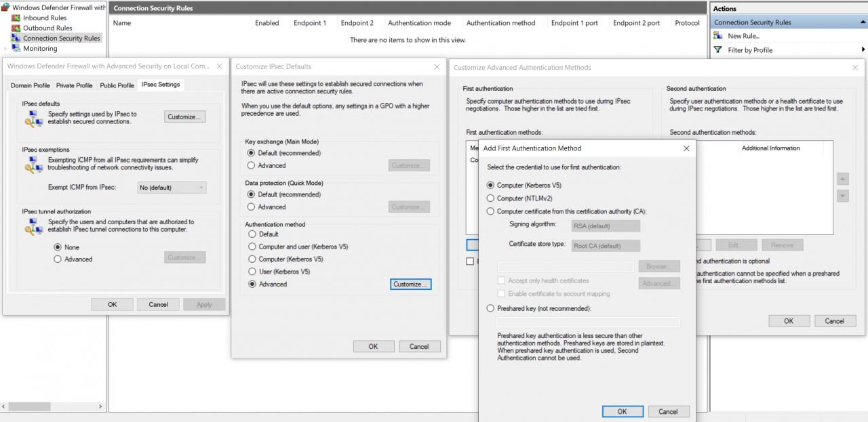Image resolution: width=868 pixels, height=422 pixels.
Task: Click the preshared key text field
Action: coord(589,322)
